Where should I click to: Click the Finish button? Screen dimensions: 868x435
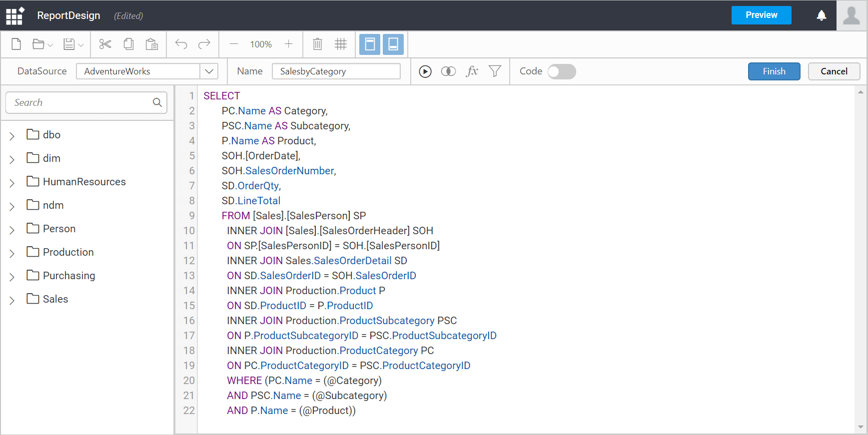tap(774, 71)
